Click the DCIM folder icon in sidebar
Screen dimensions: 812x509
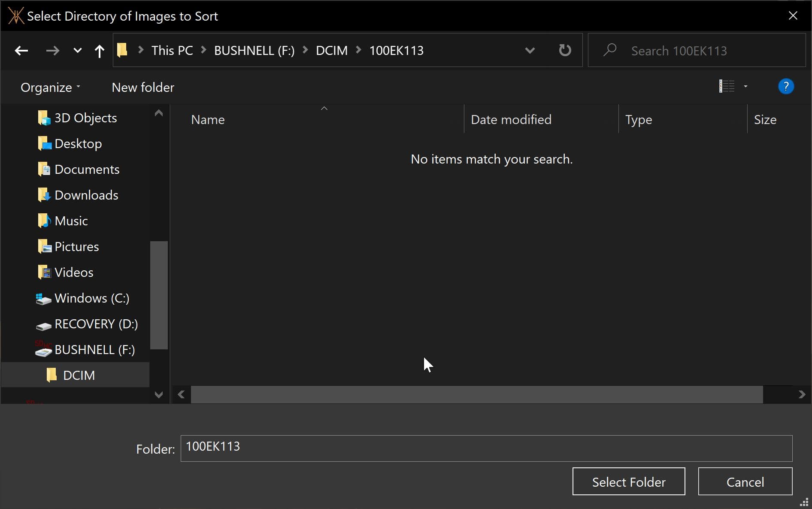coord(52,375)
